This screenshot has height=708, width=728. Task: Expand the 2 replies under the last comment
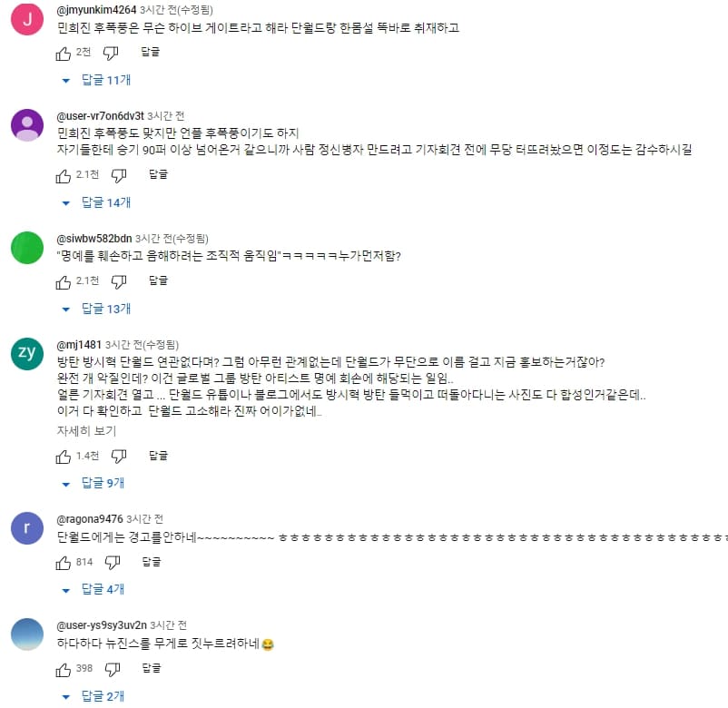[x=93, y=696]
